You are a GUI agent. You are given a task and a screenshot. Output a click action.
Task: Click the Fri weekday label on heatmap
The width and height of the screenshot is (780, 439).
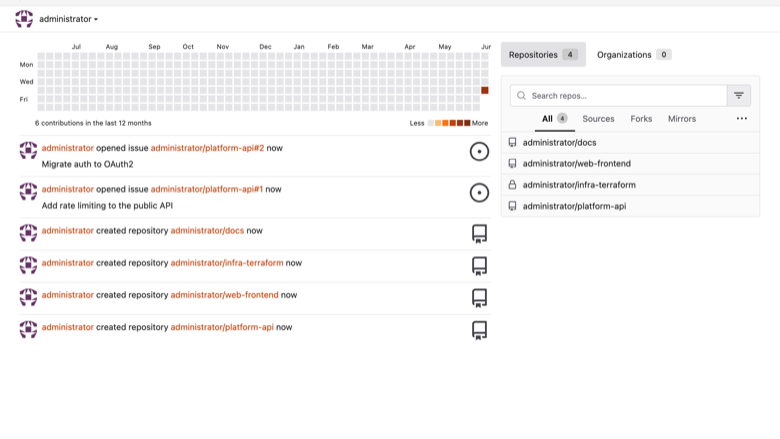(24, 99)
